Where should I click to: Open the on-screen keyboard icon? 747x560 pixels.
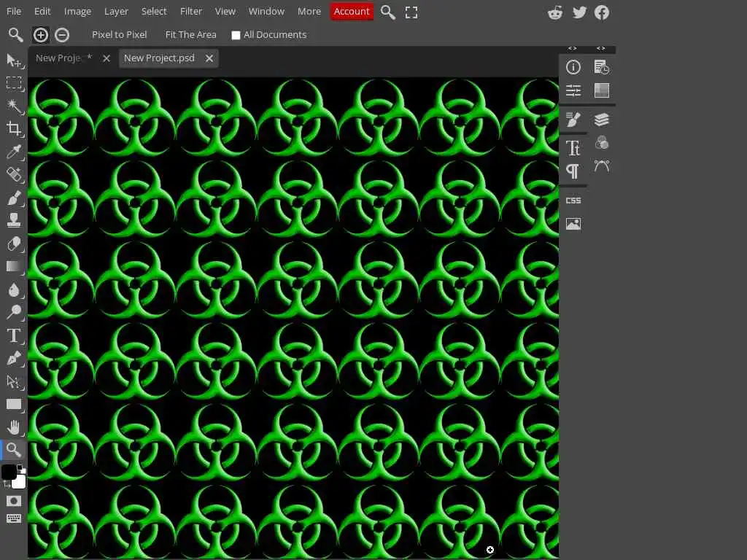point(13,518)
